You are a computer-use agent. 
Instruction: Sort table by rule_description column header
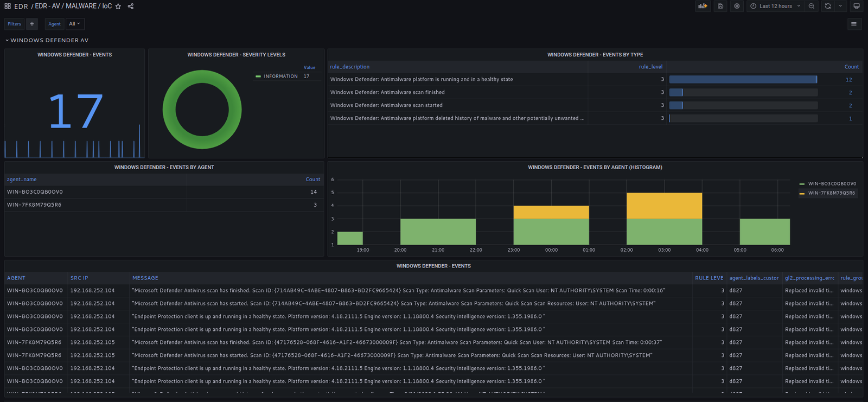pos(350,67)
